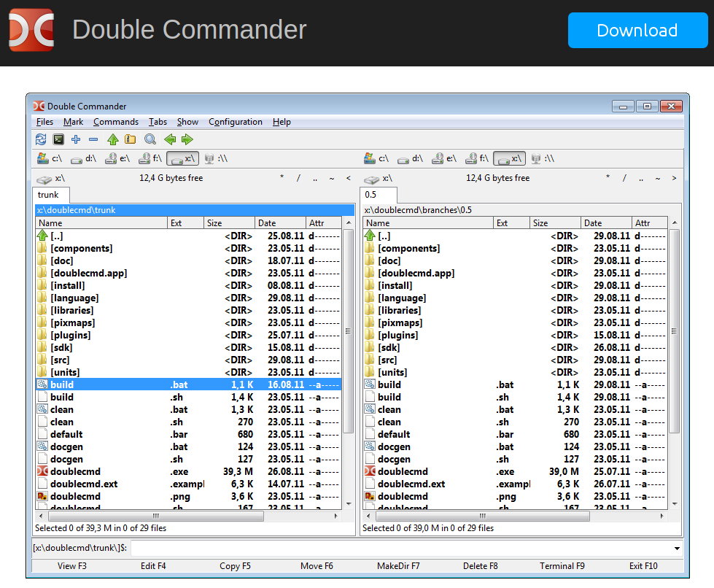This screenshot has width=714, height=588.
Task: Open the Mark menu
Action: click(x=74, y=122)
